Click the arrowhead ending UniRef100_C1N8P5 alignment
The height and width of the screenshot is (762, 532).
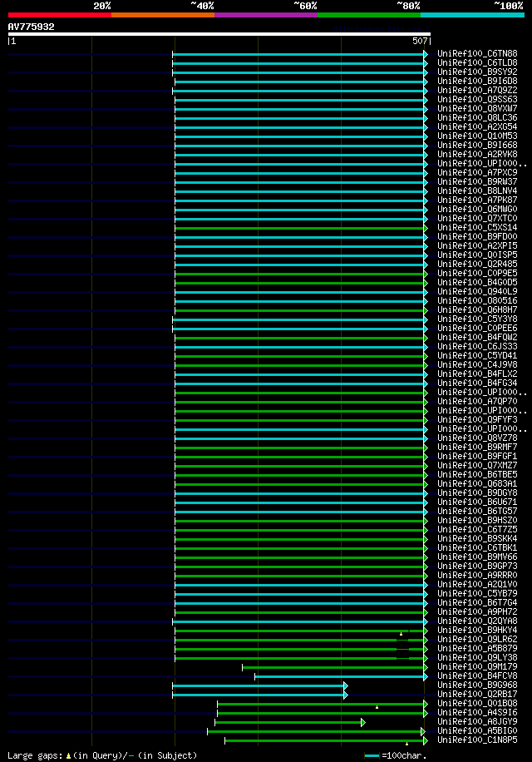click(426, 740)
